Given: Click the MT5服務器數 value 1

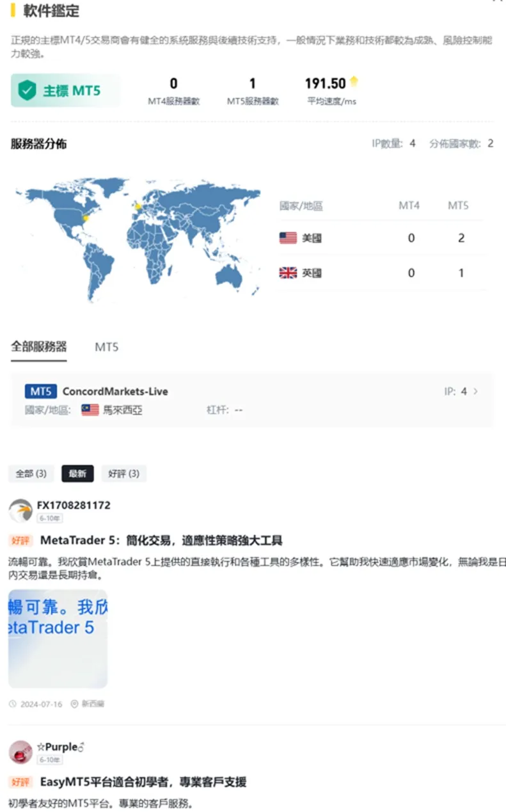Looking at the screenshot, I should click(253, 83).
